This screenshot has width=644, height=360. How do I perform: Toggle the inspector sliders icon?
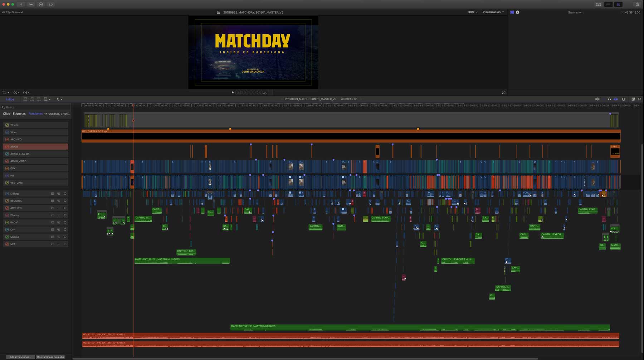click(618, 4)
